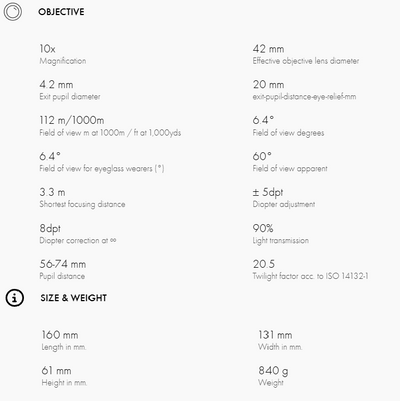Click the 20 mm eye relief value
The width and height of the screenshot is (400, 401).
click(x=268, y=85)
